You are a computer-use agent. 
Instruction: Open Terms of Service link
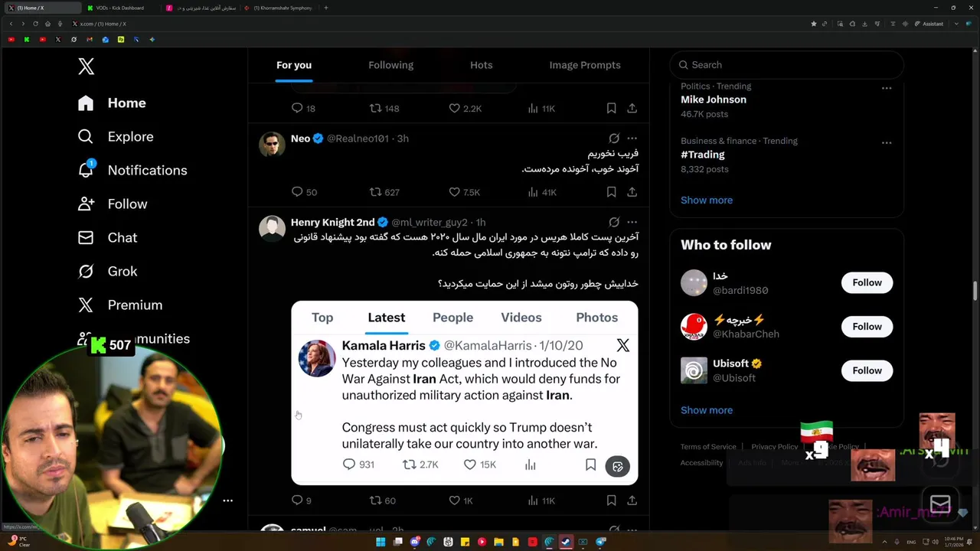708,447
